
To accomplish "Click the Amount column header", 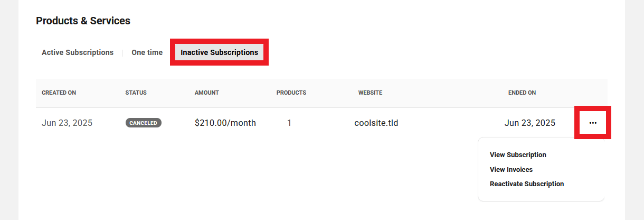I will click(206, 93).
